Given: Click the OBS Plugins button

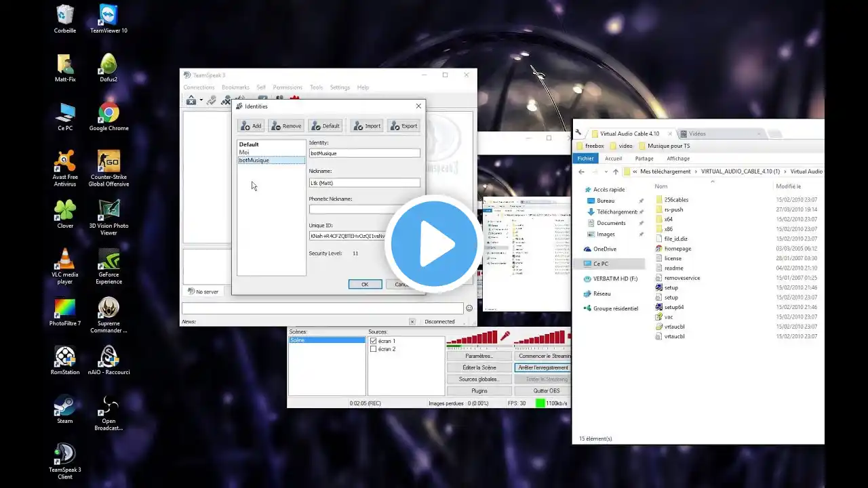Looking at the screenshot, I should click(479, 391).
